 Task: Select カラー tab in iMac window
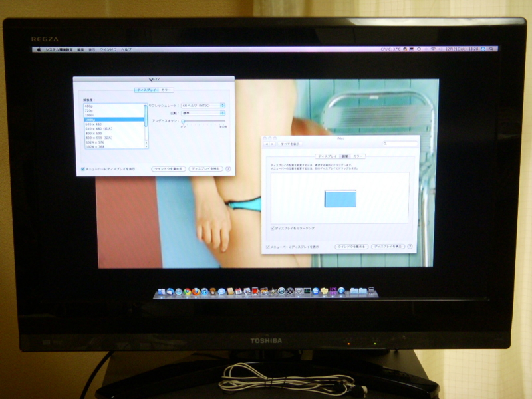pos(358,156)
